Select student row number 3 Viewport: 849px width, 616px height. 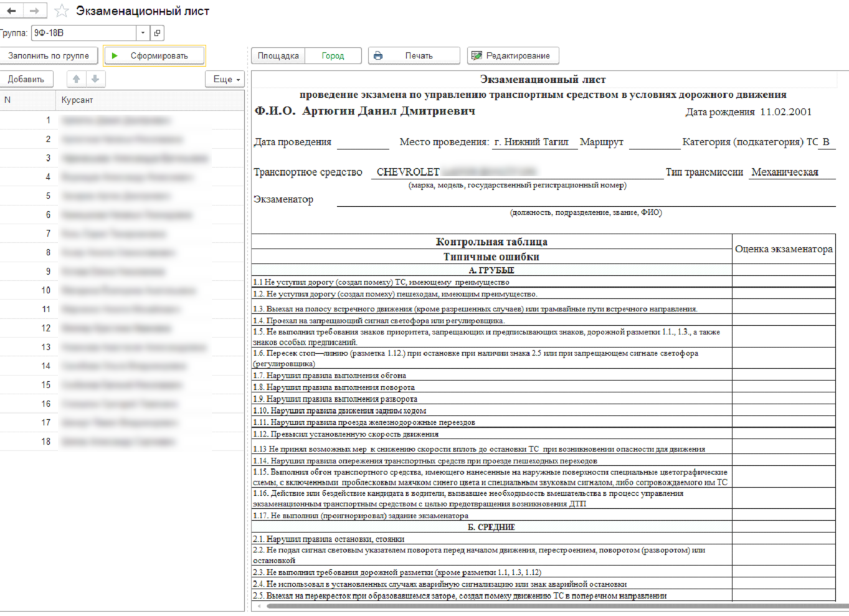click(x=122, y=158)
